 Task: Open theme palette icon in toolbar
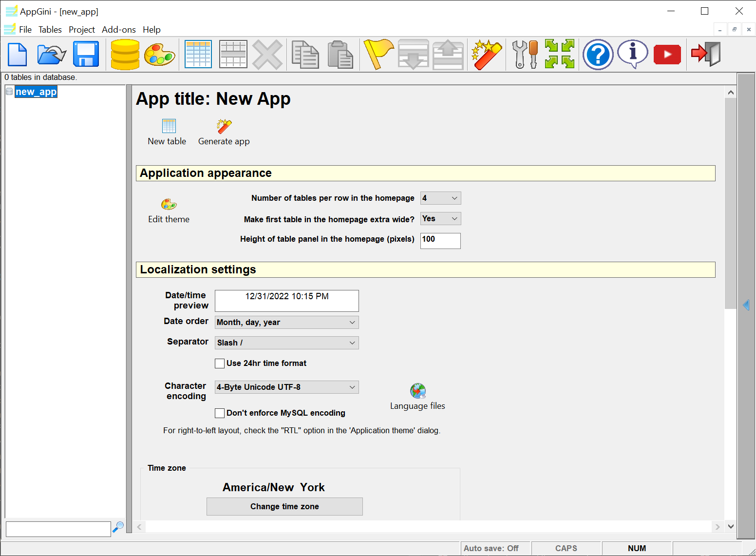[160, 54]
